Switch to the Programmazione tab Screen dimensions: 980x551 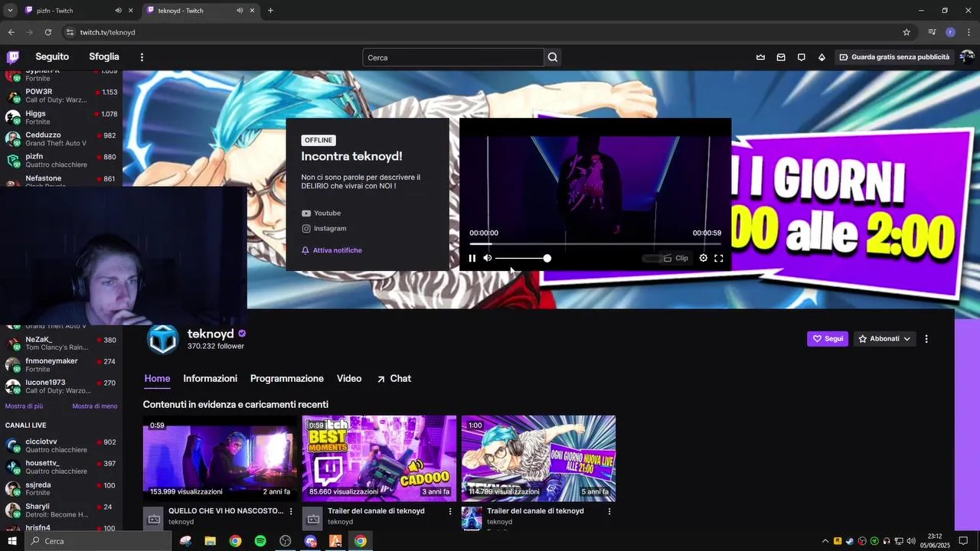click(287, 379)
